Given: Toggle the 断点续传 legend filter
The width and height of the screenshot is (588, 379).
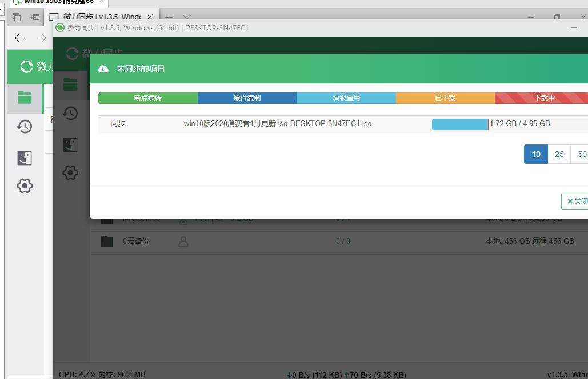Looking at the screenshot, I should tap(147, 98).
